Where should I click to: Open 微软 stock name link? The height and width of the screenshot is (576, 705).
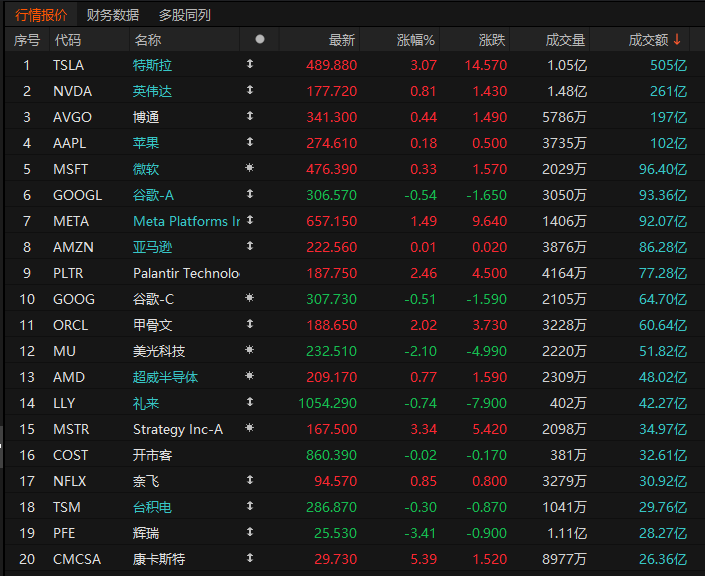click(x=146, y=169)
